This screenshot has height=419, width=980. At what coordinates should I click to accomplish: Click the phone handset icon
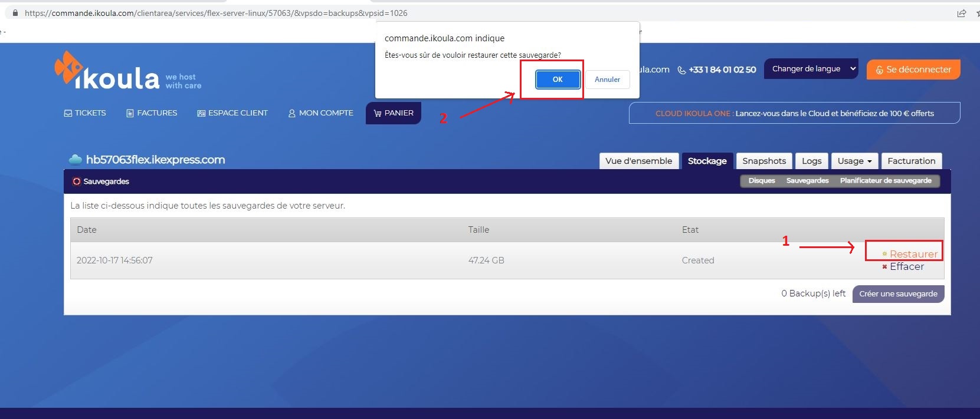pyautogui.click(x=681, y=70)
